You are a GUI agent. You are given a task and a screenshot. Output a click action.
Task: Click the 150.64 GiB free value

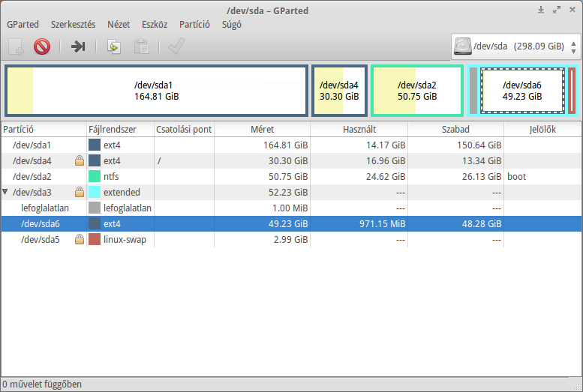[479, 145]
